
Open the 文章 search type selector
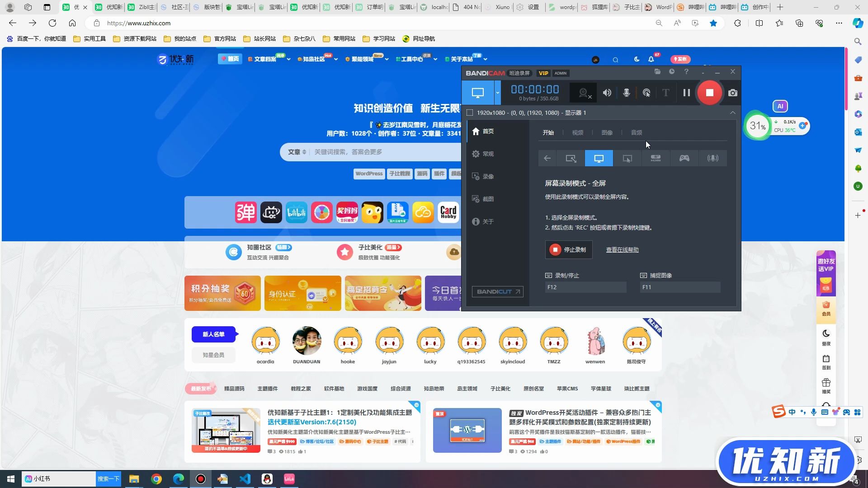(297, 152)
